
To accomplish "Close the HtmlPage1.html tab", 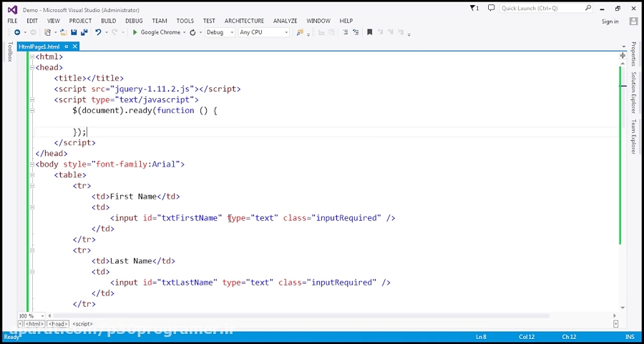I will point(74,46).
